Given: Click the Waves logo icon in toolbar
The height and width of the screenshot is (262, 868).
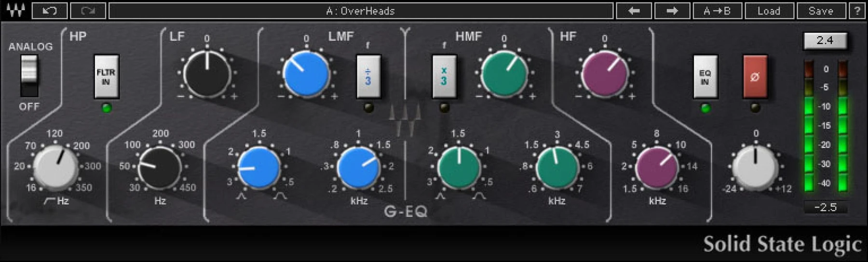Looking at the screenshot, I should tap(15, 10).
